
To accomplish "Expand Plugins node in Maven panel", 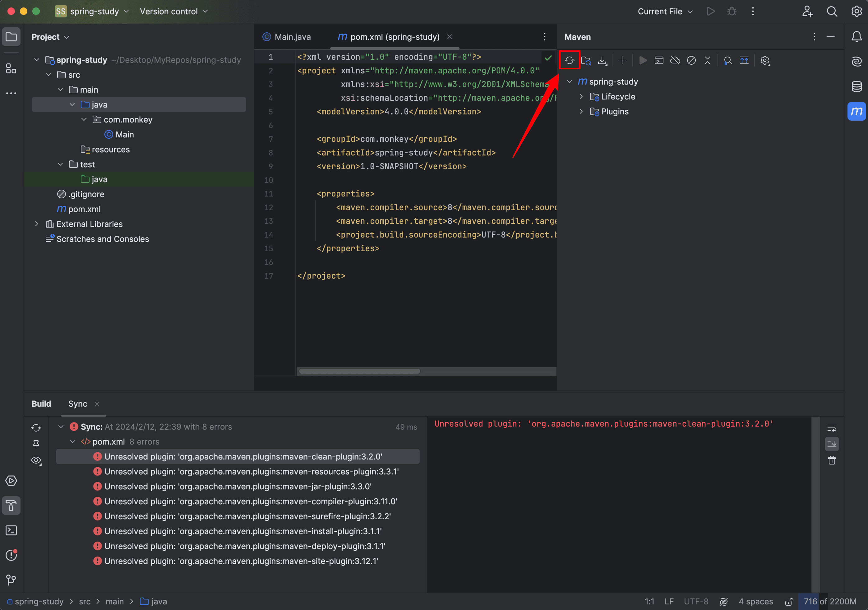I will [581, 112].
